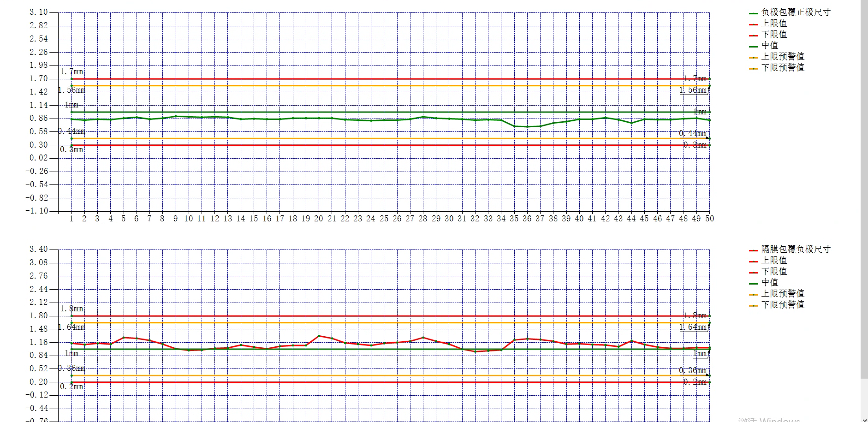Click x-axis label 50

click(709, 219)
